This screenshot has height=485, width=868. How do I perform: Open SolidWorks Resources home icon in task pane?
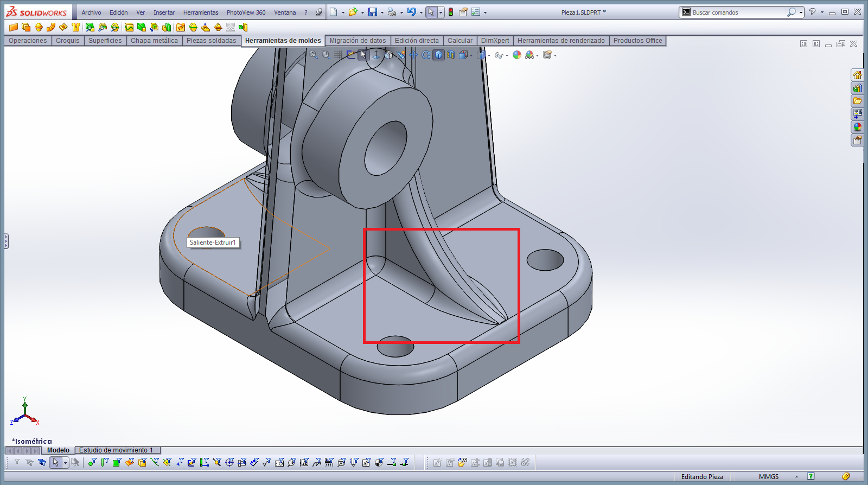tap(857, 75)
